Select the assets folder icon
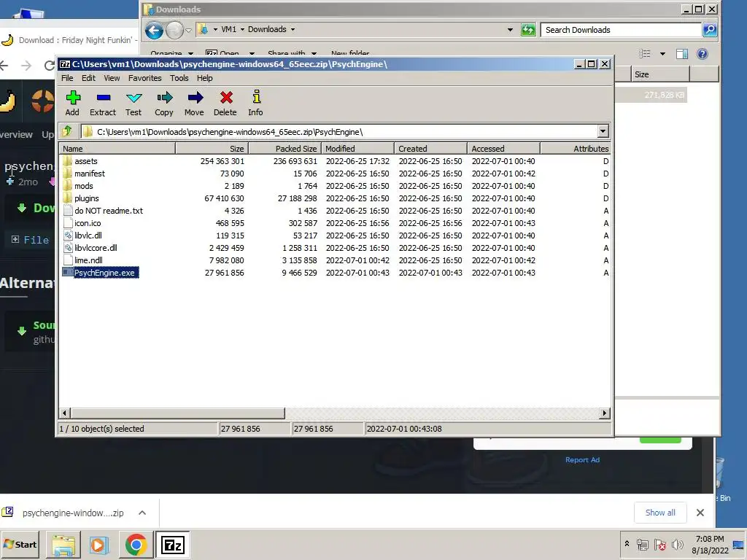Image resolution: width=747 pixels, height=560 pixels. click(67, 161)
